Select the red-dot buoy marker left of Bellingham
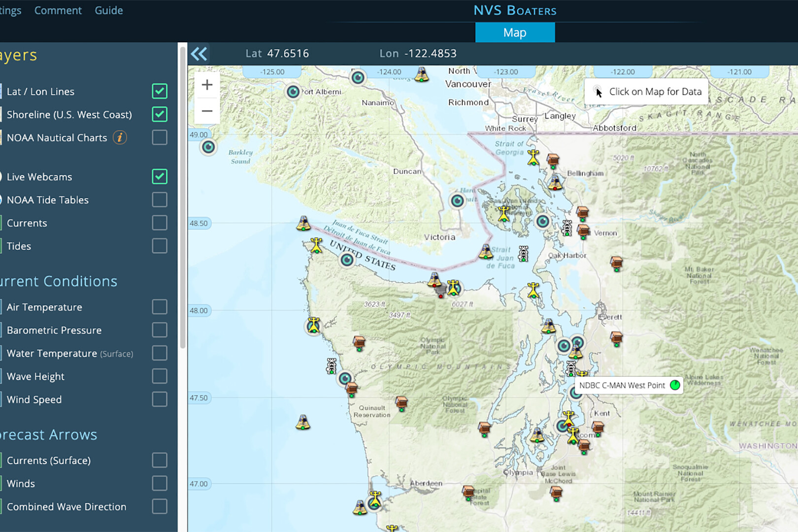The width and height of the screenshot is (798, 532). [x=556, y=183]
